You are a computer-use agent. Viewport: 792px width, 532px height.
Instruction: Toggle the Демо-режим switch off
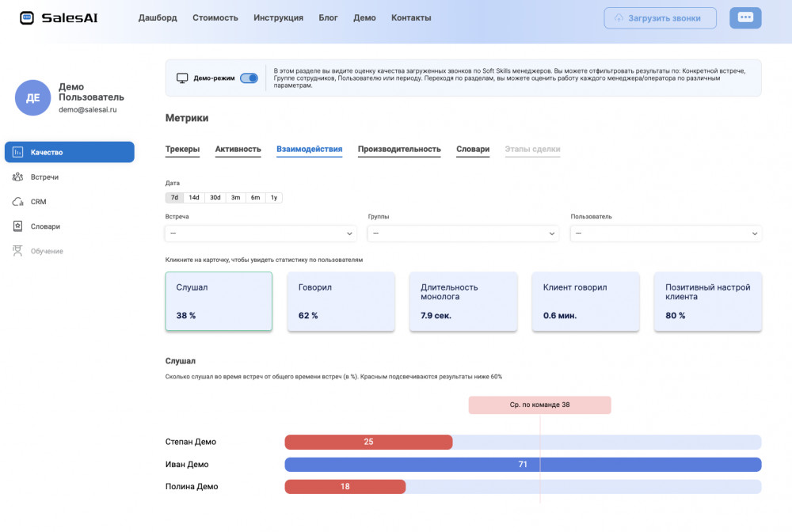[249, 78]
